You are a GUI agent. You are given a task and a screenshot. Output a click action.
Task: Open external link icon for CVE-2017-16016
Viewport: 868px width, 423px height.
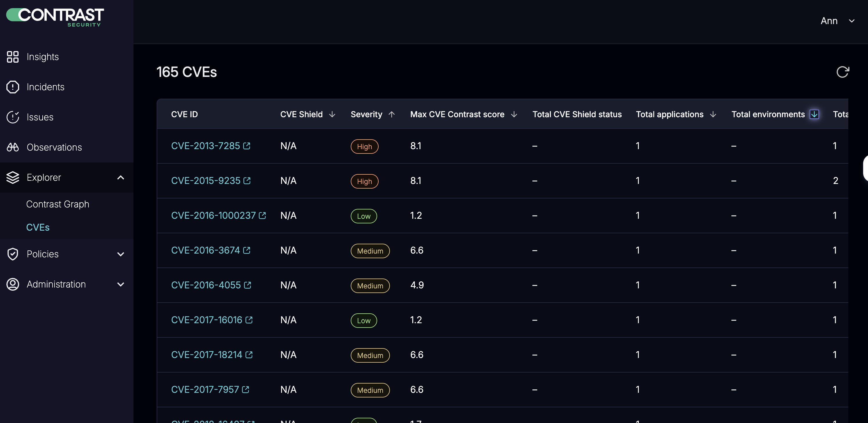click(249, 320)
